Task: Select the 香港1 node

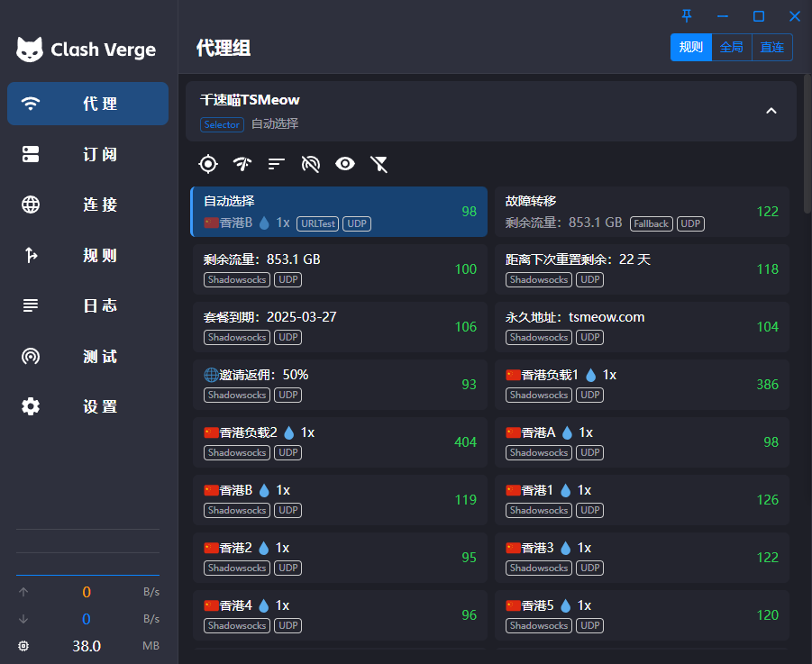Action: tap(642, 500)
